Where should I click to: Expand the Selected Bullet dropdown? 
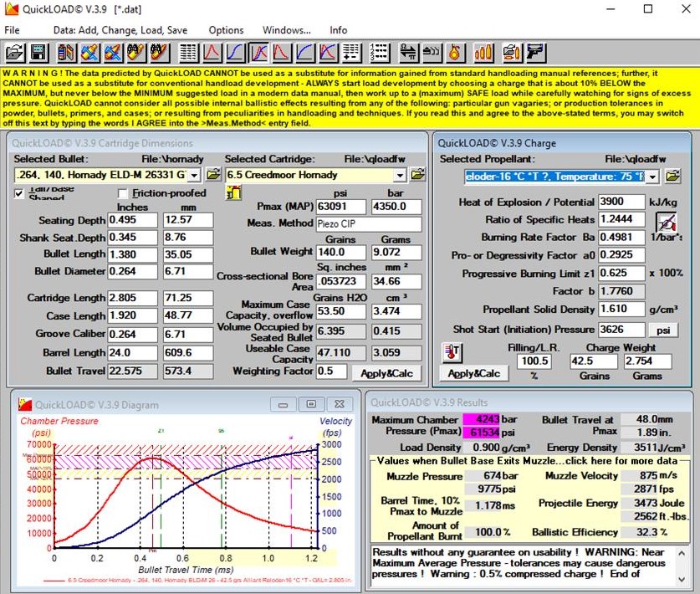[x=194, y=175]
